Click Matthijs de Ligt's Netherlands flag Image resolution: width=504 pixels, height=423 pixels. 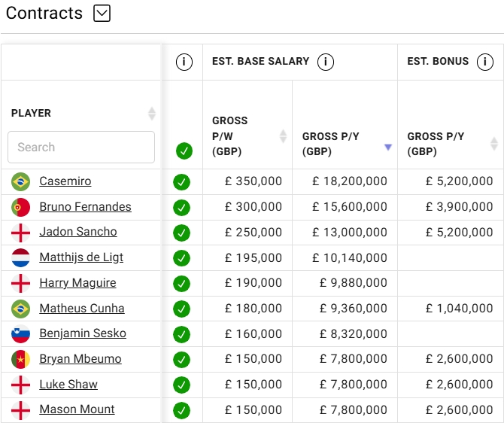click(x=20, y=257)
